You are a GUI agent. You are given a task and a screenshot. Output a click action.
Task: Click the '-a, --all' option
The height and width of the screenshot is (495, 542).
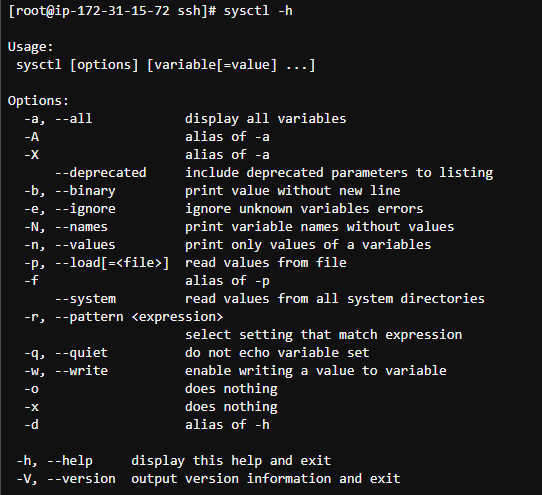click(x=58, y=119)
